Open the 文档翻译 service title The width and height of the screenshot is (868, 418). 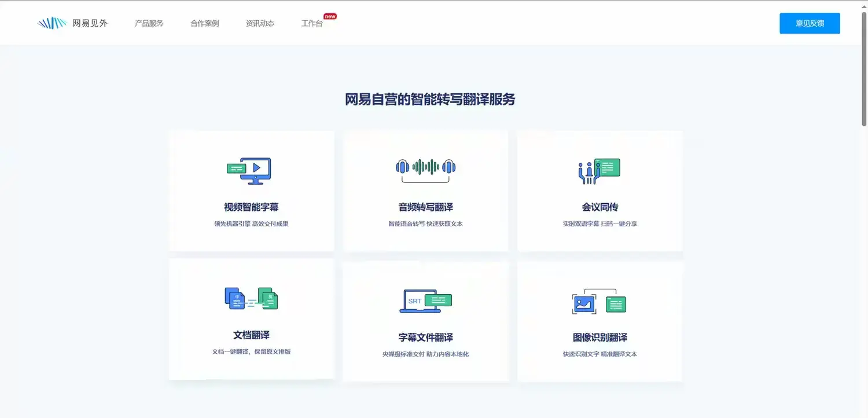point(251,335)
